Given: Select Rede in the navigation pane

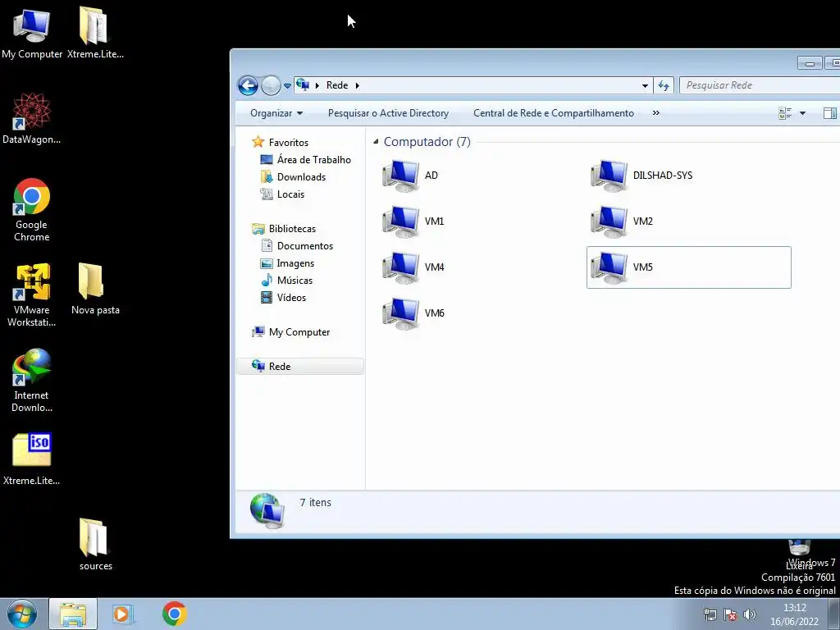Looking at the screenshot, I should click(x=300, y=367).
